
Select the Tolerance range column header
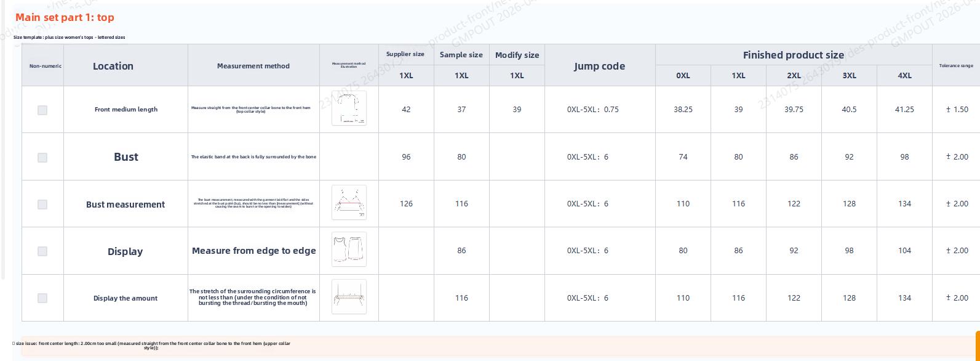pos(955,65)
